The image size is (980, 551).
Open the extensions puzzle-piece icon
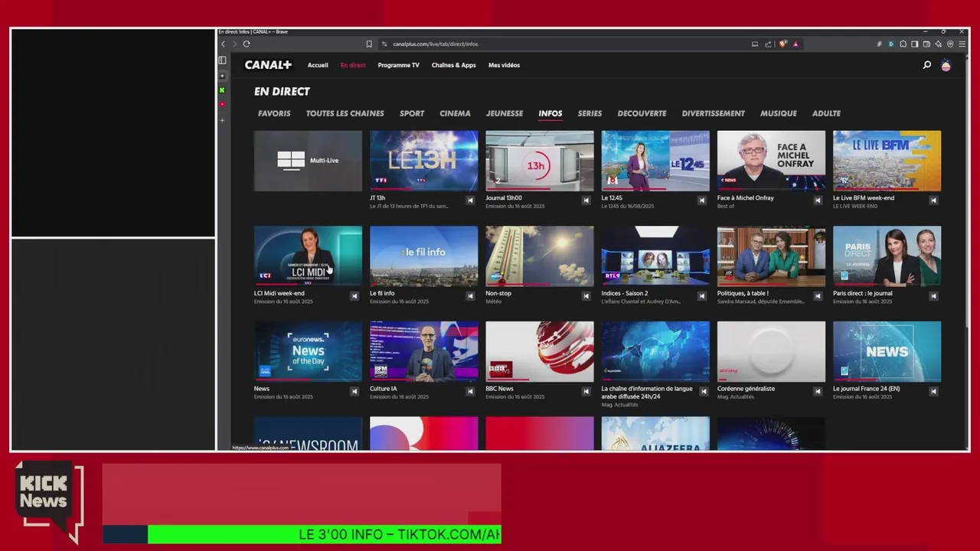(903, 44)
